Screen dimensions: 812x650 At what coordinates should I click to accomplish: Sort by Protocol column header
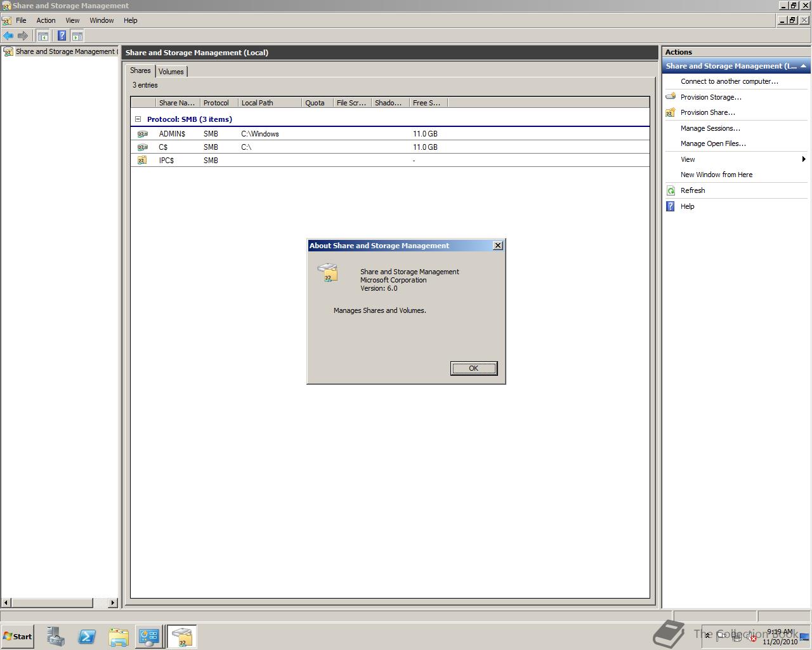click(x=219, y=103)
